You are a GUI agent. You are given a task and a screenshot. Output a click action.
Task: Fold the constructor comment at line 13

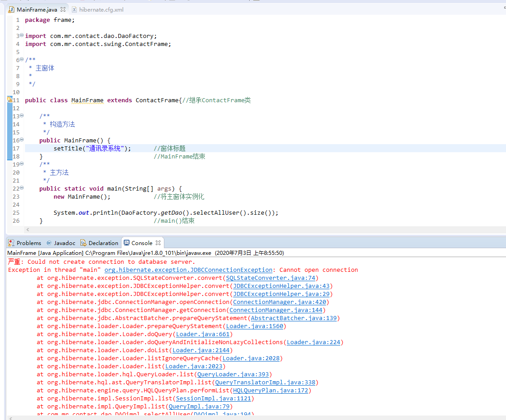coord(21,115)
